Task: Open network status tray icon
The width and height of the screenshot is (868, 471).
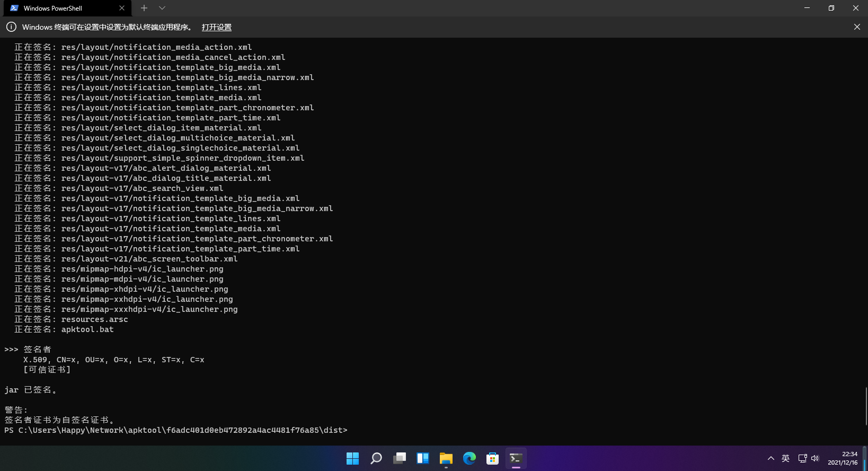Action: 802,458
